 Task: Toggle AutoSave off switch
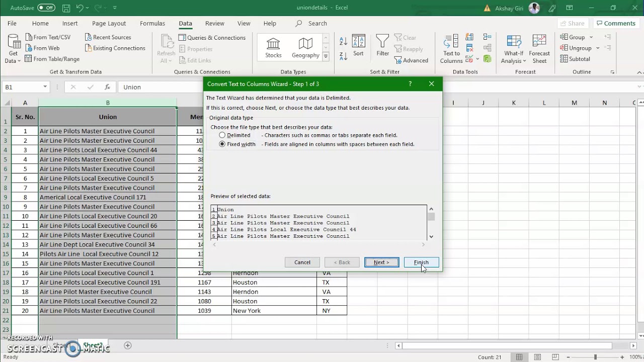[46, 8]
